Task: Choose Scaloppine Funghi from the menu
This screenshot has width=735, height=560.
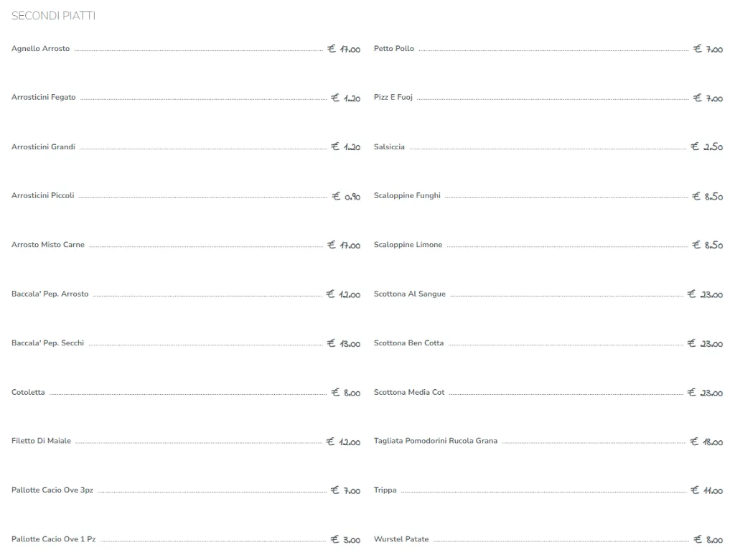Action: click(x=407, y=196)
